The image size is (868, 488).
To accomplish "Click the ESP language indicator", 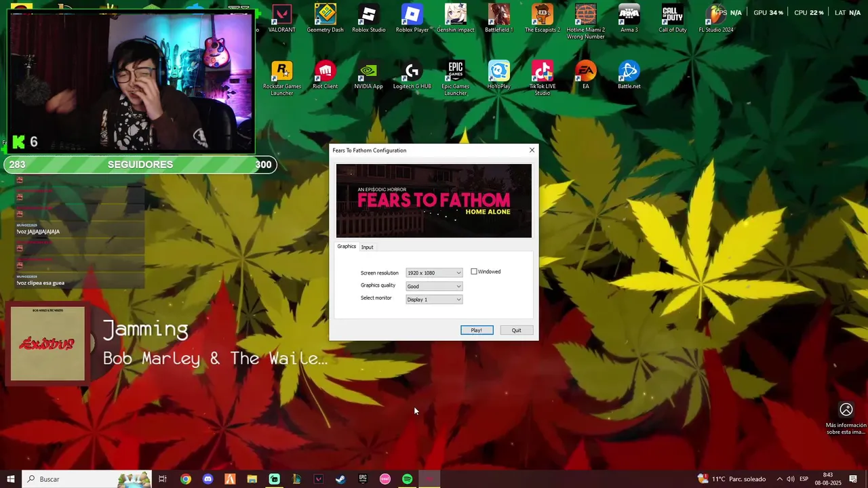I will tap(804, 479).
